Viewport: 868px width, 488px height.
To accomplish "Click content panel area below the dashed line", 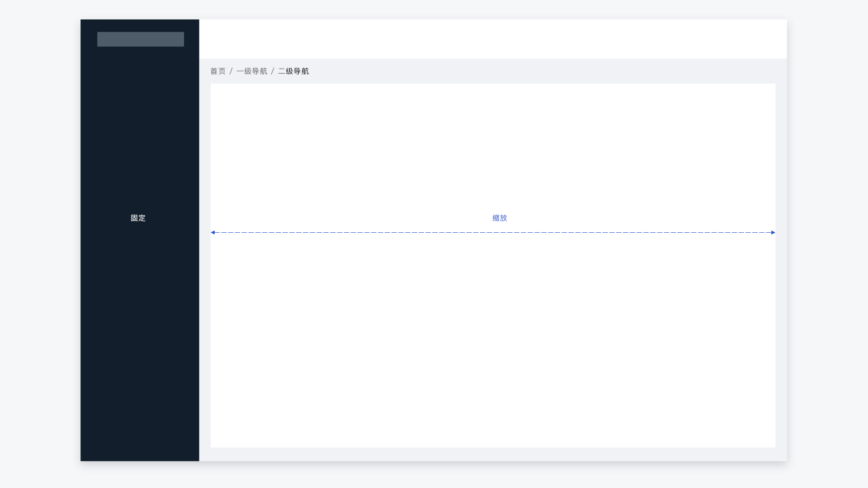I will 493,339.
